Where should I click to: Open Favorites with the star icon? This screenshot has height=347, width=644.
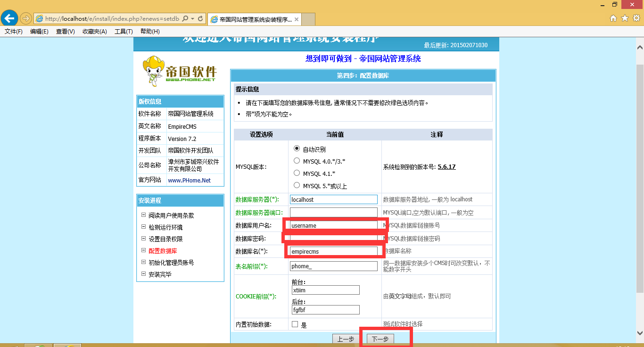click(625, 18)
